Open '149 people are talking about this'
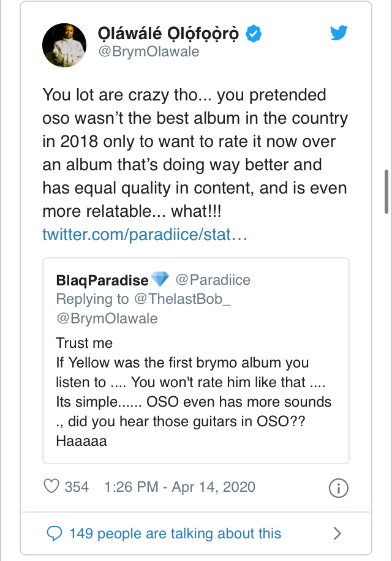392x561 pixels. pos(175,533)
